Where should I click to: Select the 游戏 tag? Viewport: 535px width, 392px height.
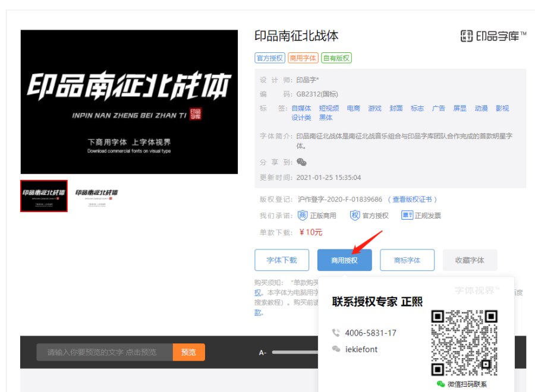coord(374,109)
